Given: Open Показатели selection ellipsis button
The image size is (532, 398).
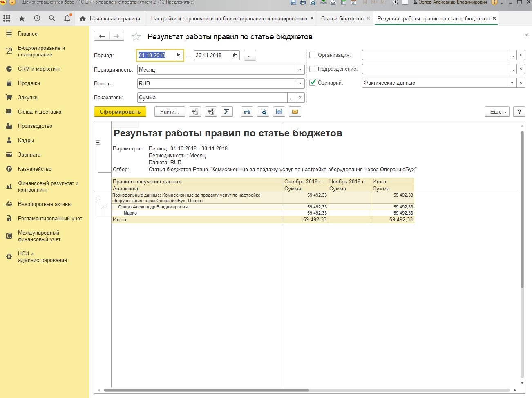Looking at the screenshot, I should (292, 98).
